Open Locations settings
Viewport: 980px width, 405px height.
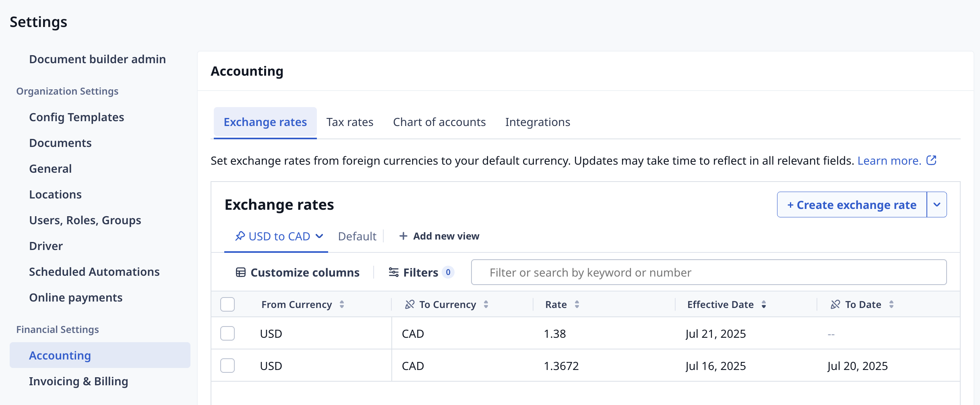tap(56, 194)
